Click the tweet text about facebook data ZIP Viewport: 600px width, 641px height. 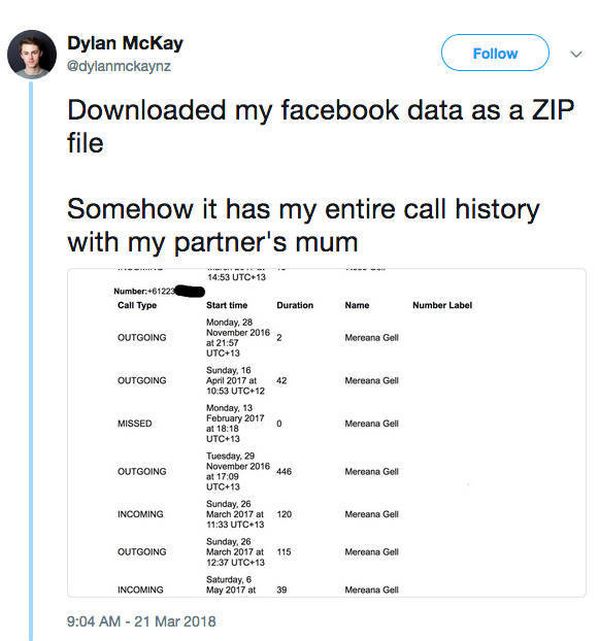click(x=320, y=126)
